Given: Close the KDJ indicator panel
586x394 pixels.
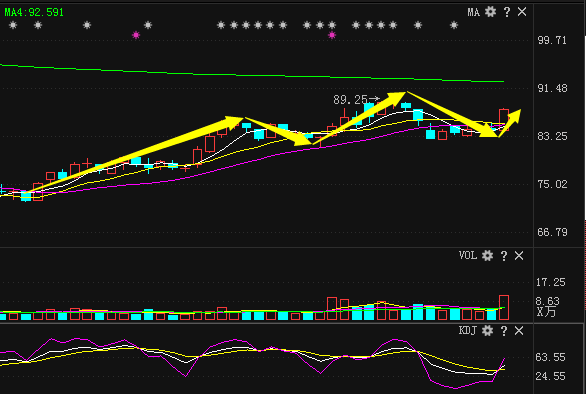Looking at the screenshot, I should 519,331.
